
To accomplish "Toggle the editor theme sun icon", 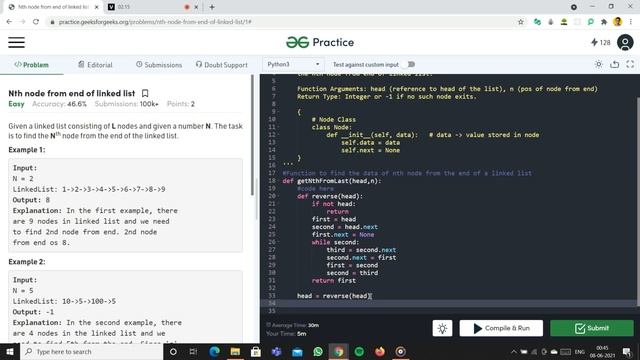I will 598,64.
